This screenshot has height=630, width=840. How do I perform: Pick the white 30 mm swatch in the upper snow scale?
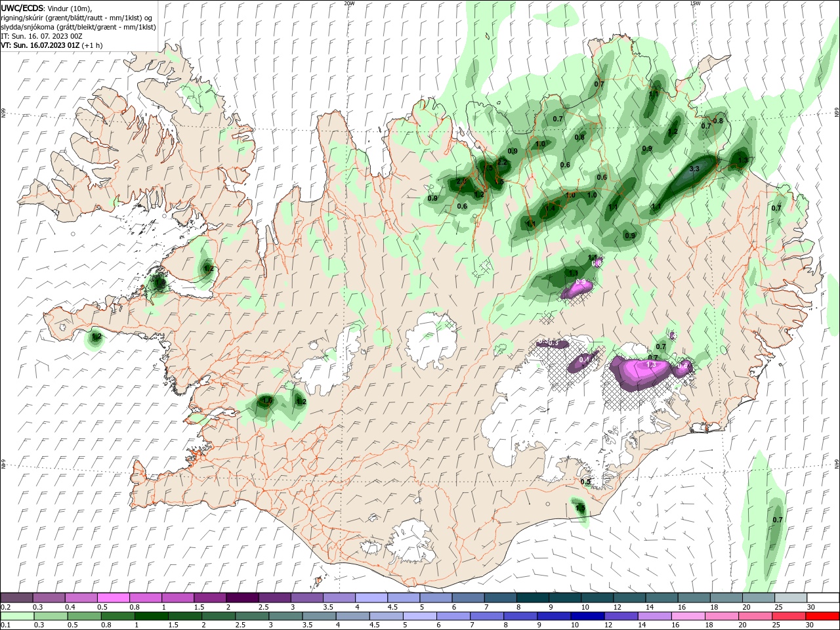pos(823,598)
